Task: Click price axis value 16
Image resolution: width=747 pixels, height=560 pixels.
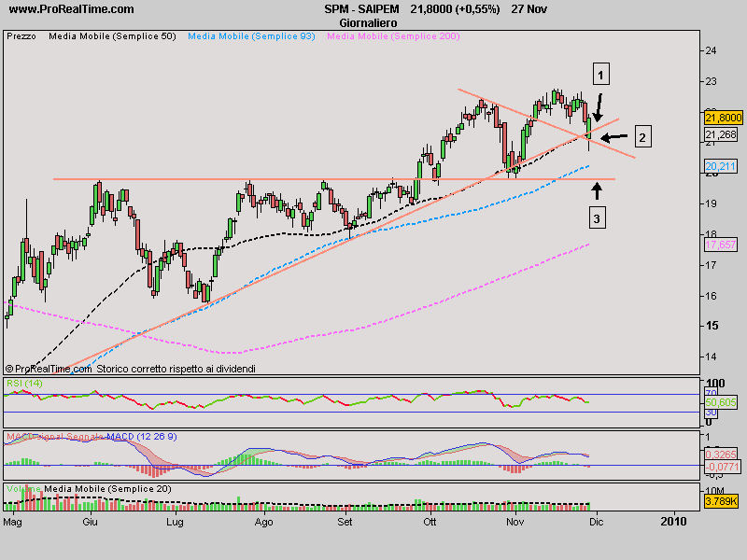Action: [711, 296]
